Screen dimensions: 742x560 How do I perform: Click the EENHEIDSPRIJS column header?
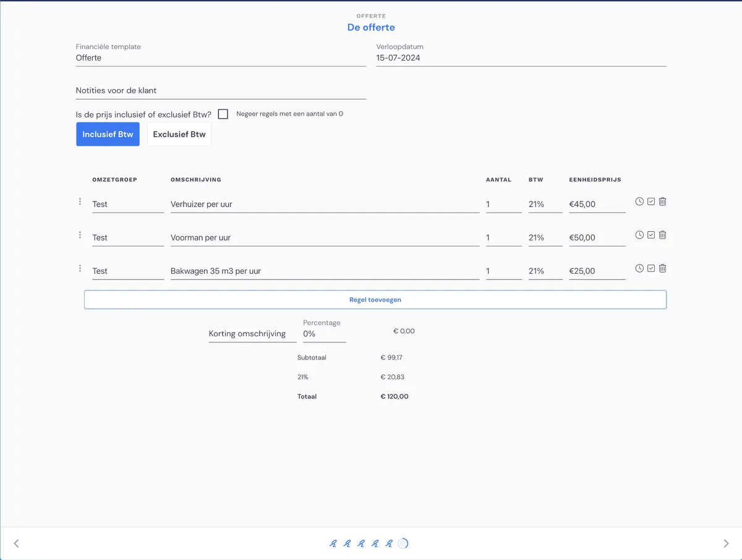tap(595, 180)
